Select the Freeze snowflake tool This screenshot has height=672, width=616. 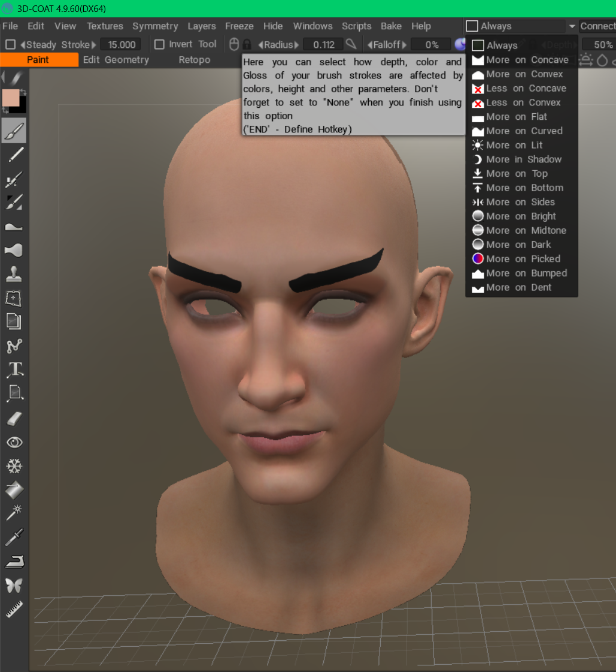coord(14,466)
